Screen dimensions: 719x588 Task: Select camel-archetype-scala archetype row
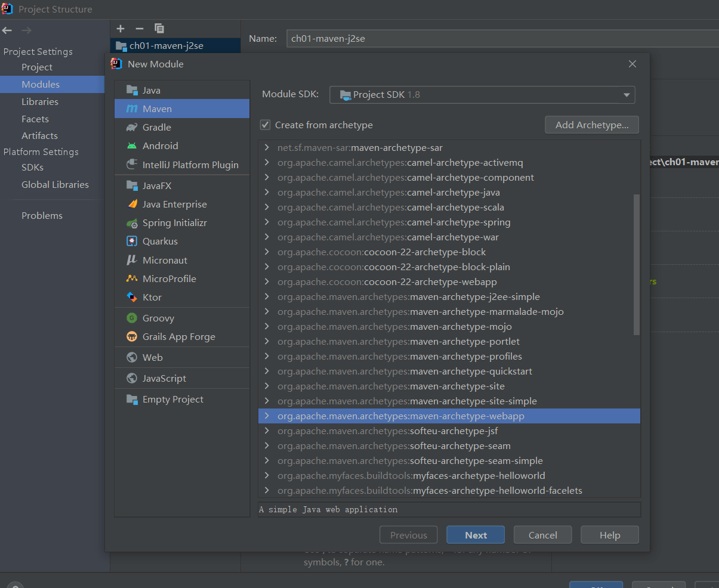pos(449,207)
